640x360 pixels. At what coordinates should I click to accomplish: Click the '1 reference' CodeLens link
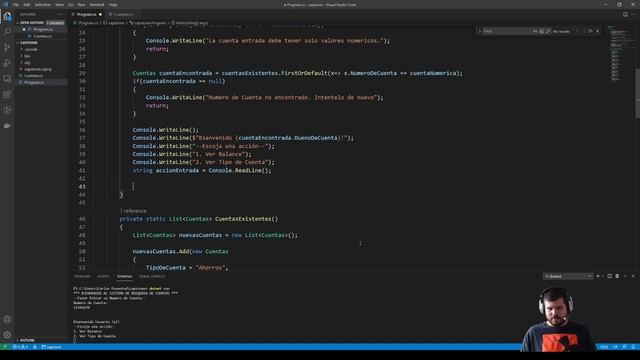pos(133,211)
